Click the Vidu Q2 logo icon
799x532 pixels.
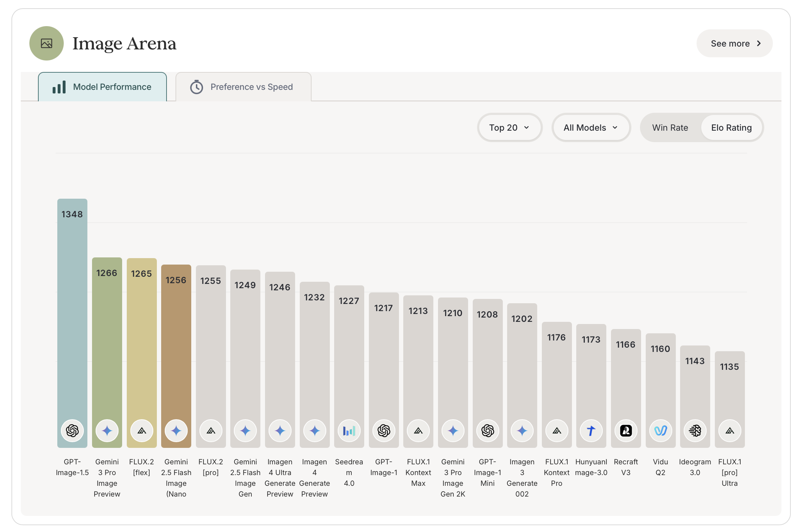click(x=660, y=430)
